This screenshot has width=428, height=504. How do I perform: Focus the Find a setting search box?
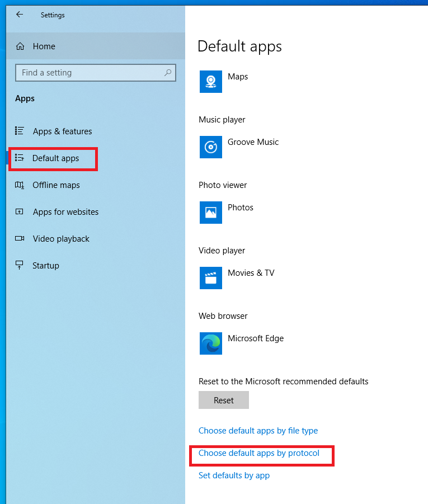(x=96, y=73)
